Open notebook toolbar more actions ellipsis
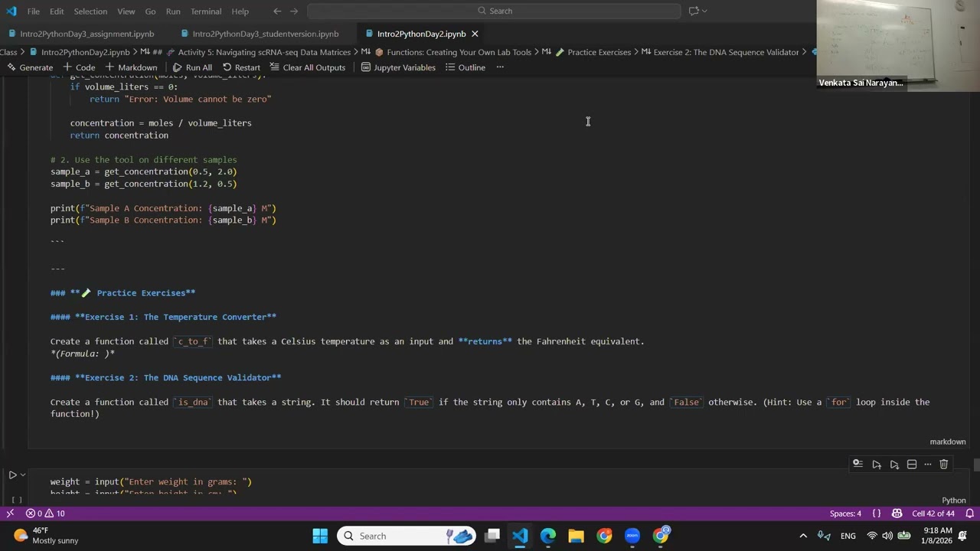The image size is (980, 551). point(500,67)
